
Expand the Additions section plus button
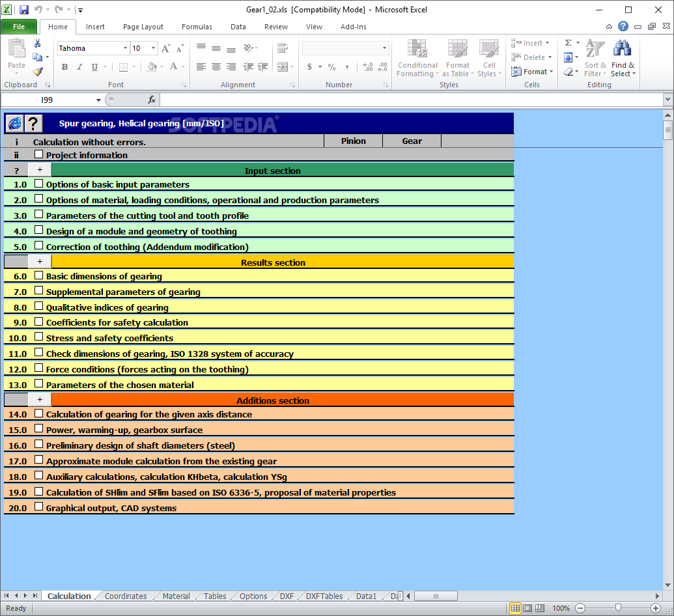(40, 399)
